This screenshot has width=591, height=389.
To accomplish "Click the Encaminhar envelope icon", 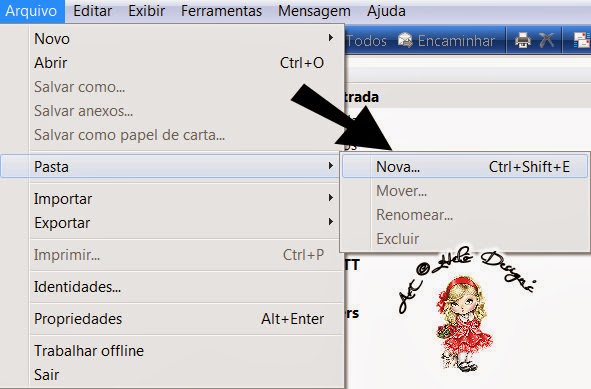I will tap(406, 40).
